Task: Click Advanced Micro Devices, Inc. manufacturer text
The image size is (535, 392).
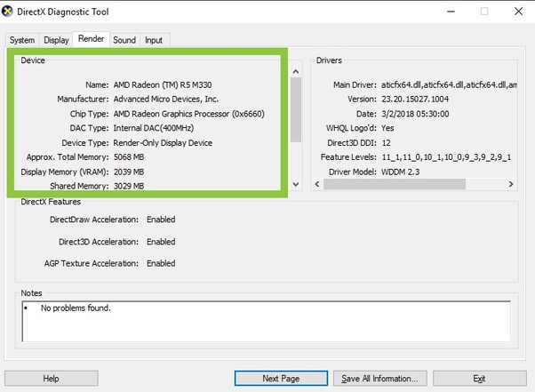Action: tap(166, 99)
